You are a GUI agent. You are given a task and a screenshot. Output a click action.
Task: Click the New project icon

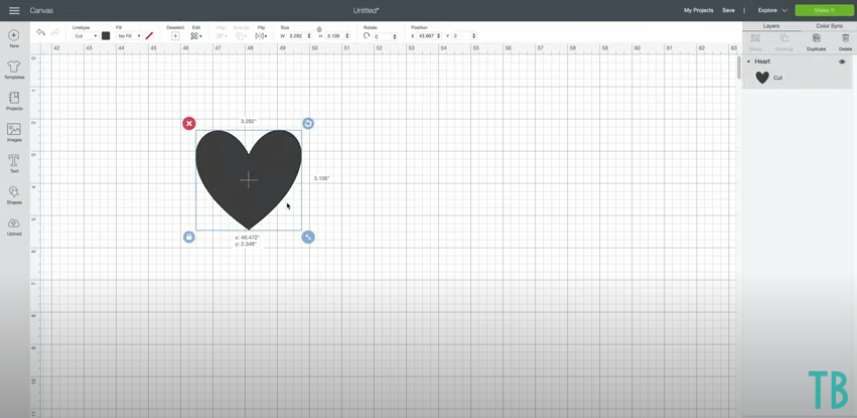(14, 38)
